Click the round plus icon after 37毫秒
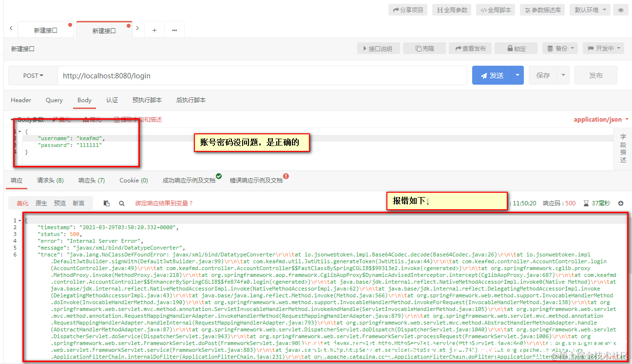This screenshot has height=364, width=632. tap(621, 203)
